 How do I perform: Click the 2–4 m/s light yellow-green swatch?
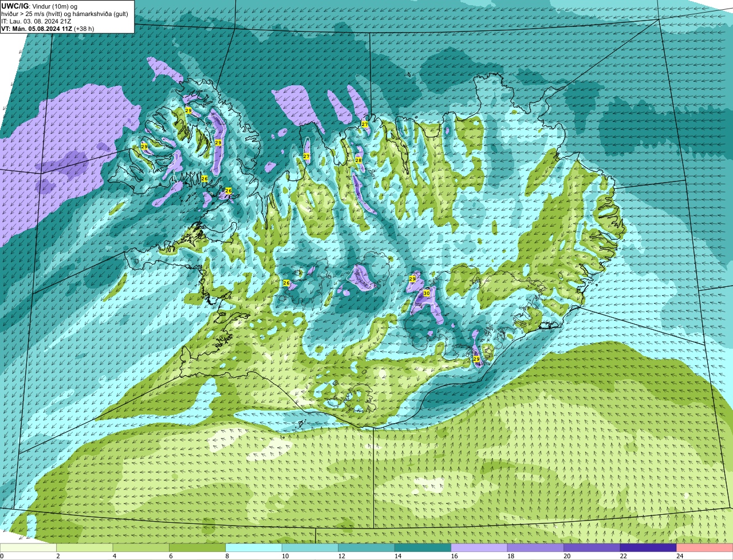(85, 548)
